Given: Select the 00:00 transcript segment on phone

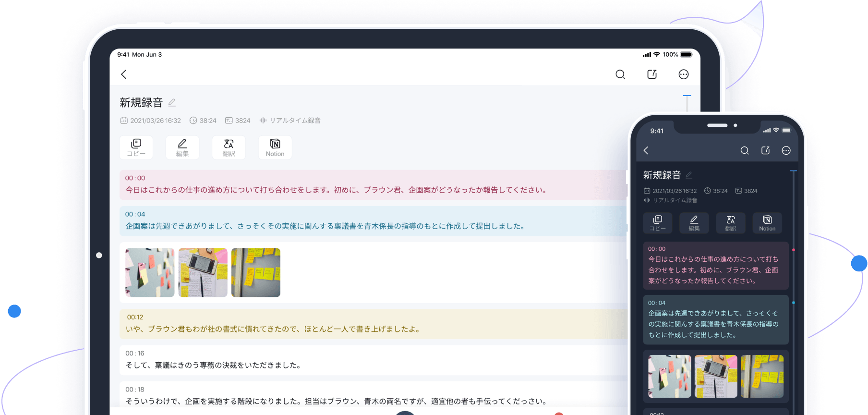Looking at the screenshot, I should click(716, 266).
